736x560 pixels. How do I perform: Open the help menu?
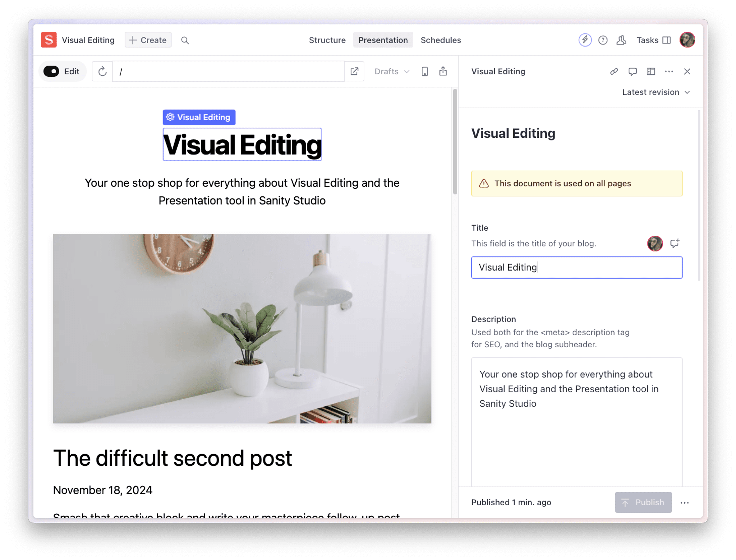[603, 40]
